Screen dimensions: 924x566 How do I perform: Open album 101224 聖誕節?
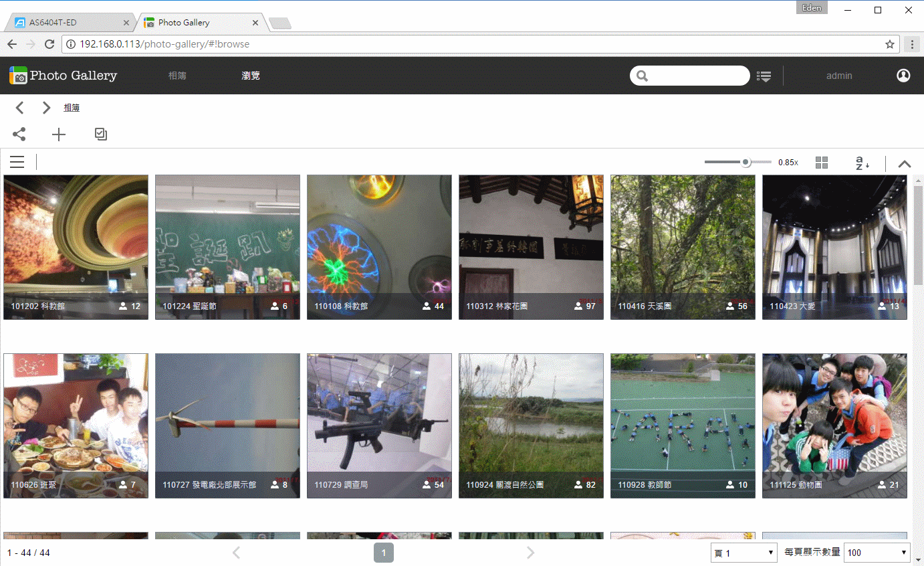click(x=227, y=247)
